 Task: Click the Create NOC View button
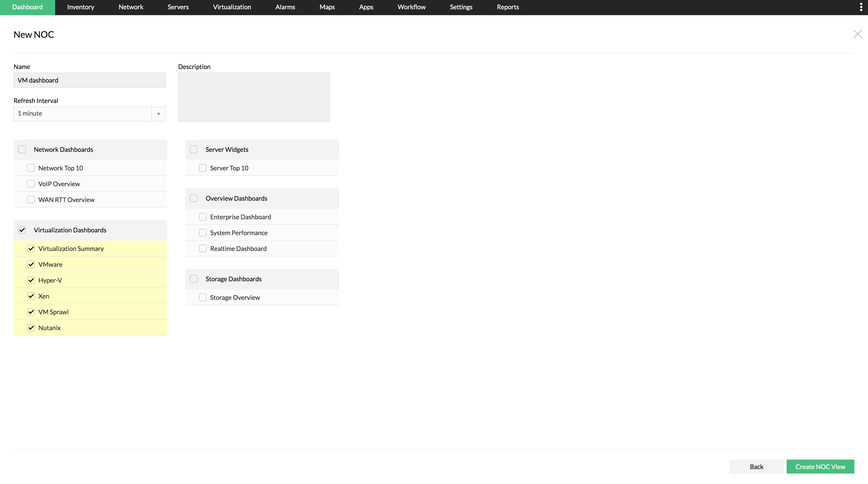820,466
